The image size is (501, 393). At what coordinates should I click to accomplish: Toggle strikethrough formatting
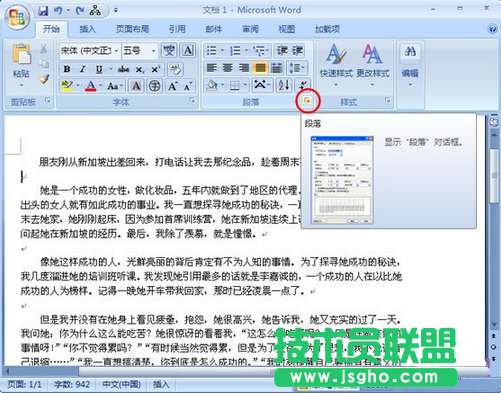point(123,69)
